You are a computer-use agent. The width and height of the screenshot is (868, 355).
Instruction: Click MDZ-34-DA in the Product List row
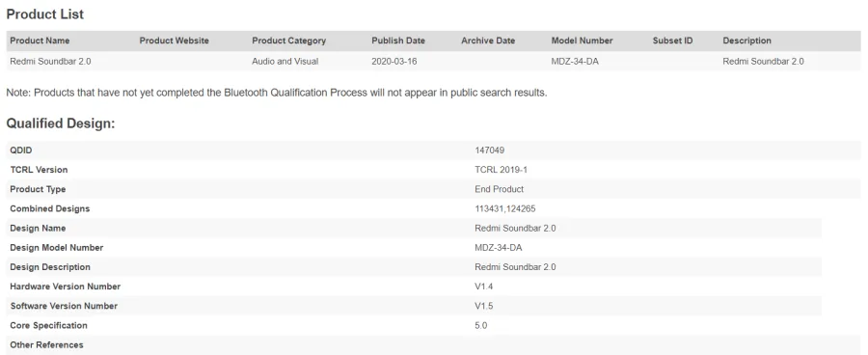575,62
